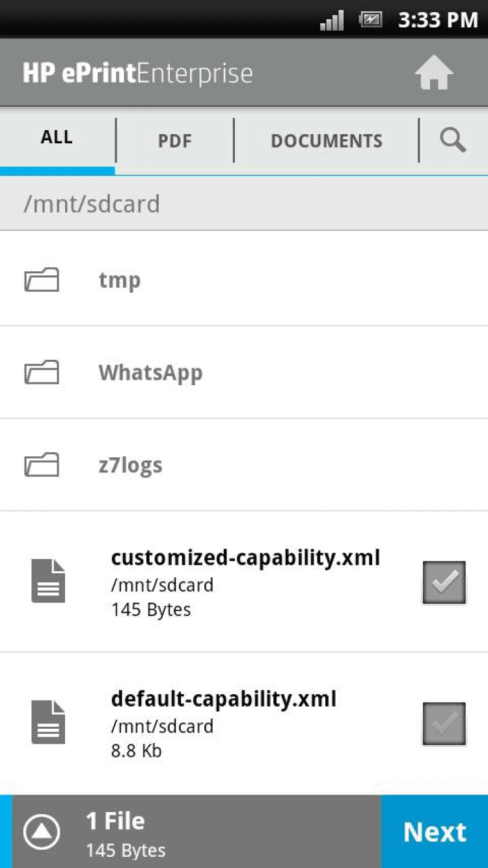Viewport: 488px width, 868px height.
Task: Switch to the DOCUMENTS tab
Action: click(326, 141)
